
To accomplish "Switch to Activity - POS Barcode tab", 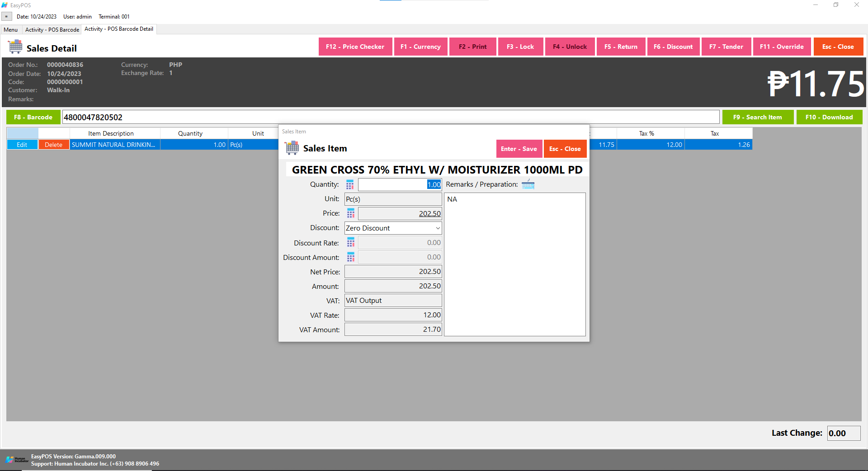I will 52,30.
